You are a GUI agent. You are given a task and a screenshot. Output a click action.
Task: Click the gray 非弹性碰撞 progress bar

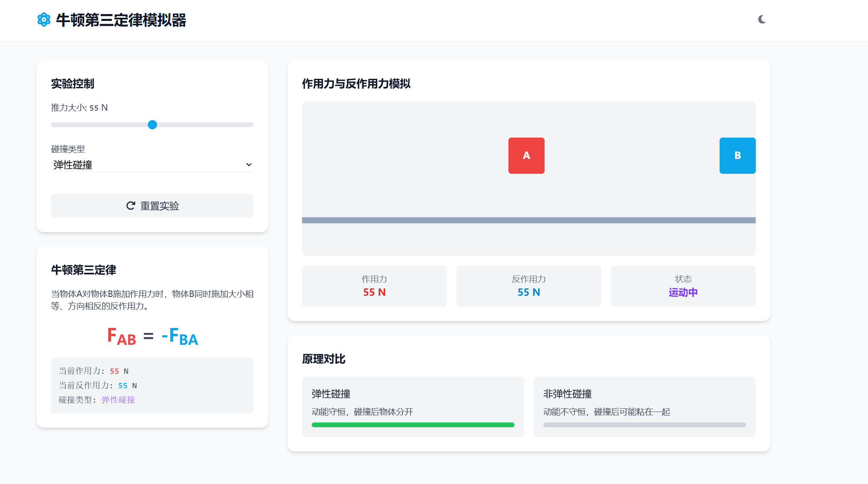[644, 425]
